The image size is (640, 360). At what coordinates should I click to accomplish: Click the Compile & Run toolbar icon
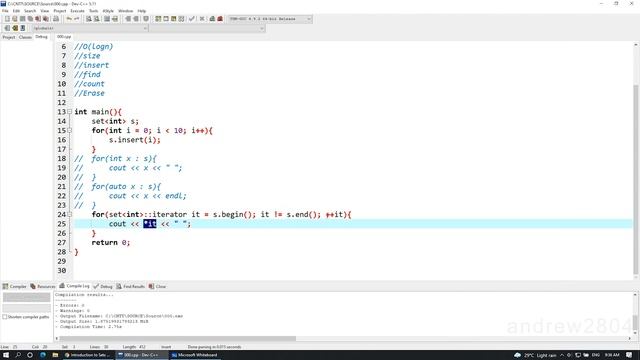click(x=173, y=19)
